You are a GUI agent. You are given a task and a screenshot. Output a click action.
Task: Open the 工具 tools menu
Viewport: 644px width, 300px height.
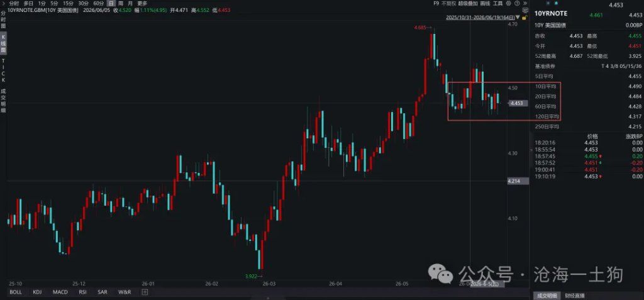pos(497,3)
